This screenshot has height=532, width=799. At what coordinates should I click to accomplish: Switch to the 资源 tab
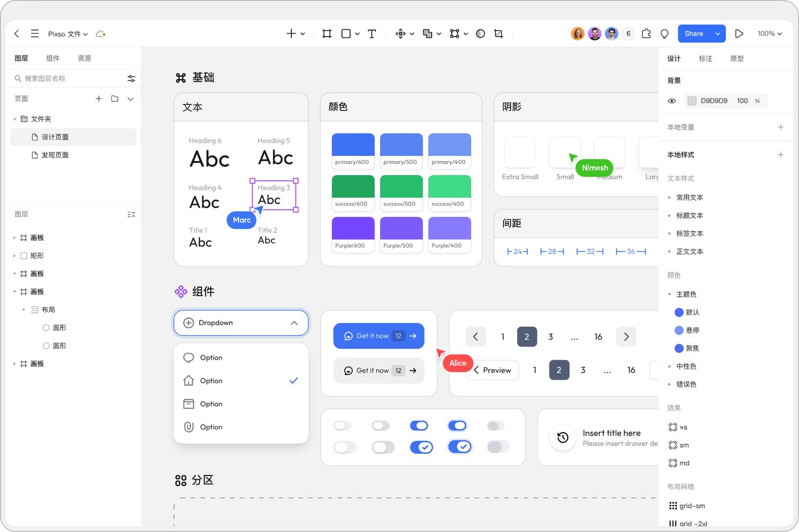pyautogui.click(x=84, y=58)
